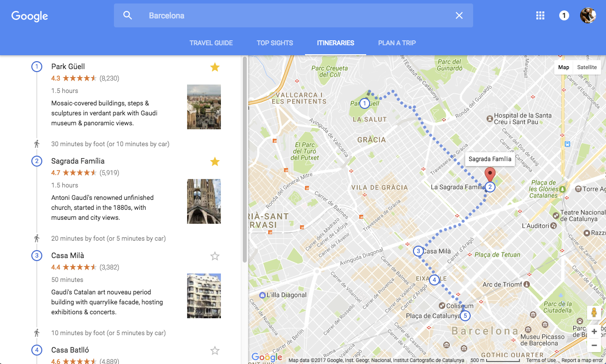Open the map Terms of Use link
This screenshot has width=606, height=364.
pos(541,361)
